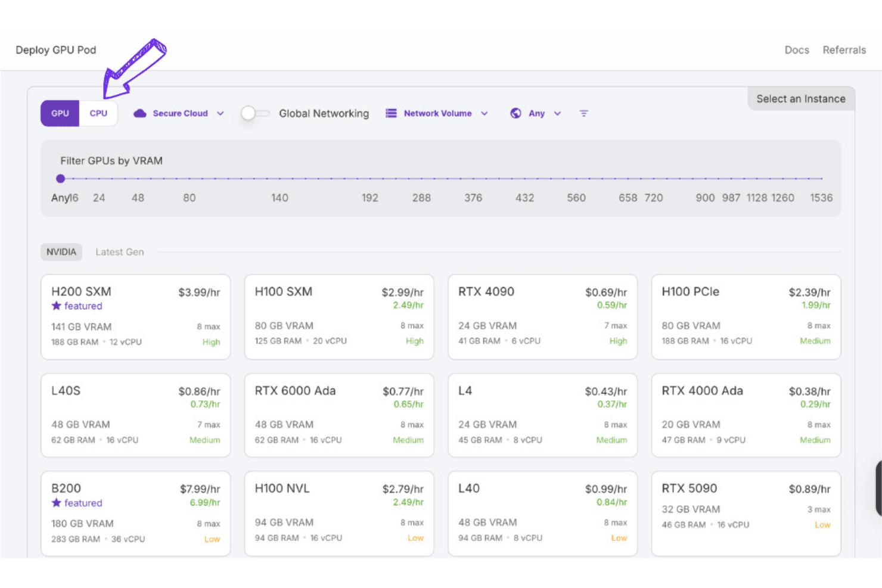The width and height of the screenshot is (882, 588).
Task: Open the Docs link
Action: [x=797, y=50]
